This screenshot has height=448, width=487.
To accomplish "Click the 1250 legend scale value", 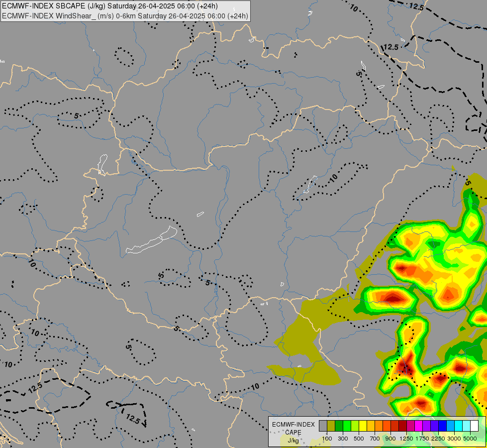I will (x=406, y=439).
